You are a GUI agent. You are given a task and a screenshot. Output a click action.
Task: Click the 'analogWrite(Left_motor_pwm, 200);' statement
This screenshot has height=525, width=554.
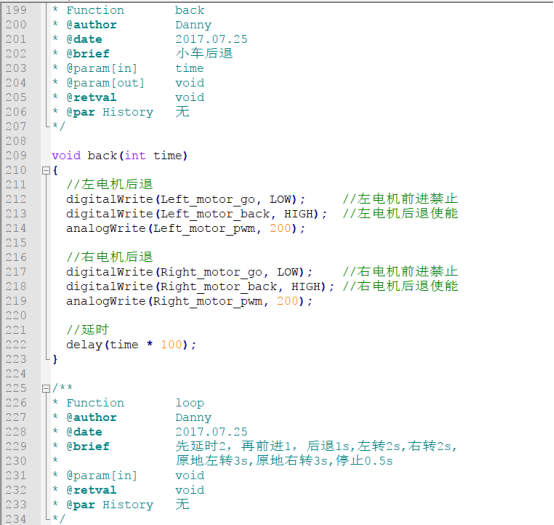185,229
